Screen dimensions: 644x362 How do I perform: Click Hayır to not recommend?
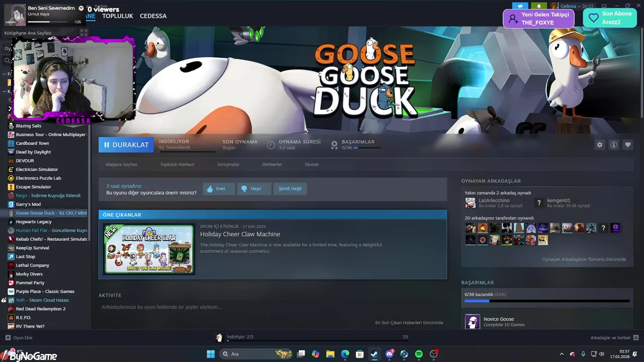pos(254,189)
